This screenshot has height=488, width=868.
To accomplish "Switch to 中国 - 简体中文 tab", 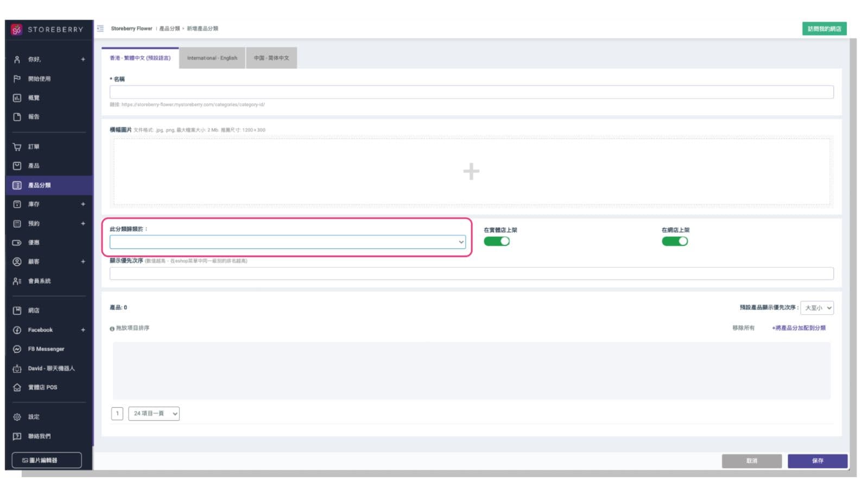I will click(x=271, y=58).
